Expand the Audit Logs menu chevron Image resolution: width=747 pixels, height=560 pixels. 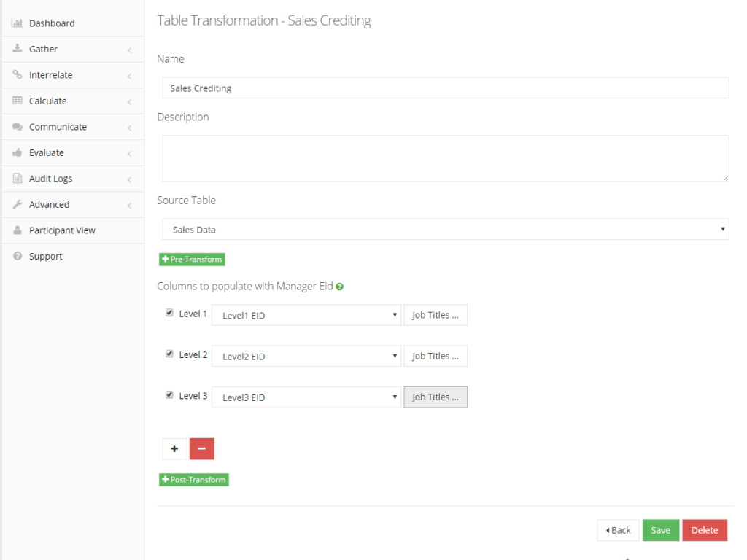[130, 179]
